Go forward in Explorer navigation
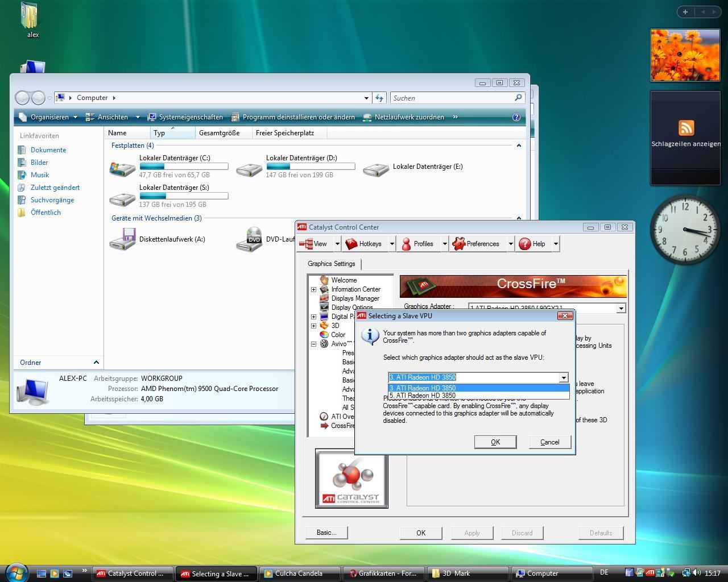Viewport: 728px width, 582px height. 38,98
